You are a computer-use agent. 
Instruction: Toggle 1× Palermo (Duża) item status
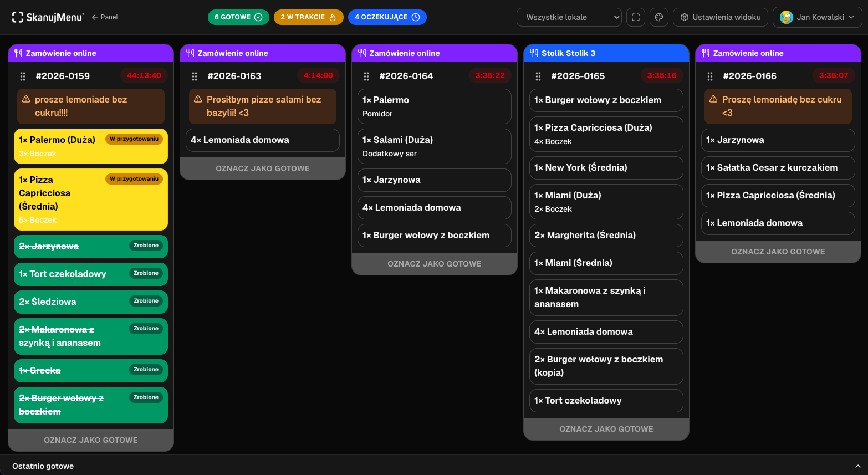[x=91, y=146]
